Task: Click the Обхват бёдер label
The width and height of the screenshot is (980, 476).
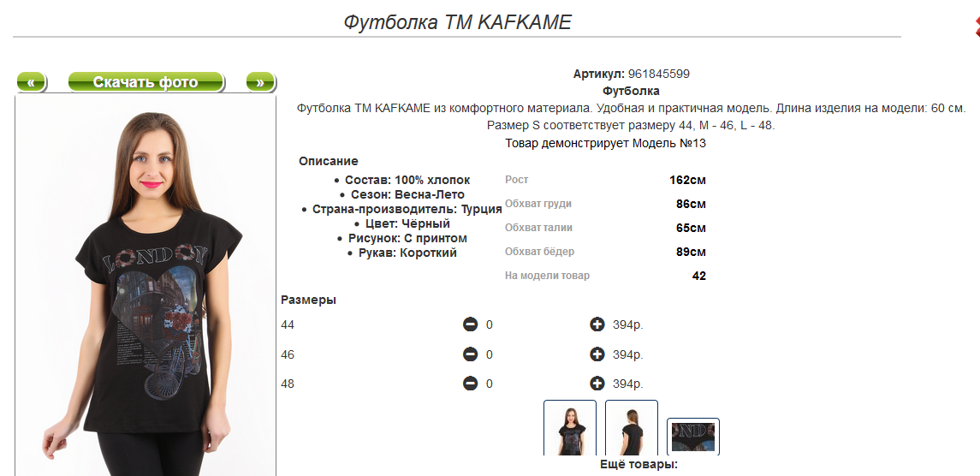Action: point(539,252)
